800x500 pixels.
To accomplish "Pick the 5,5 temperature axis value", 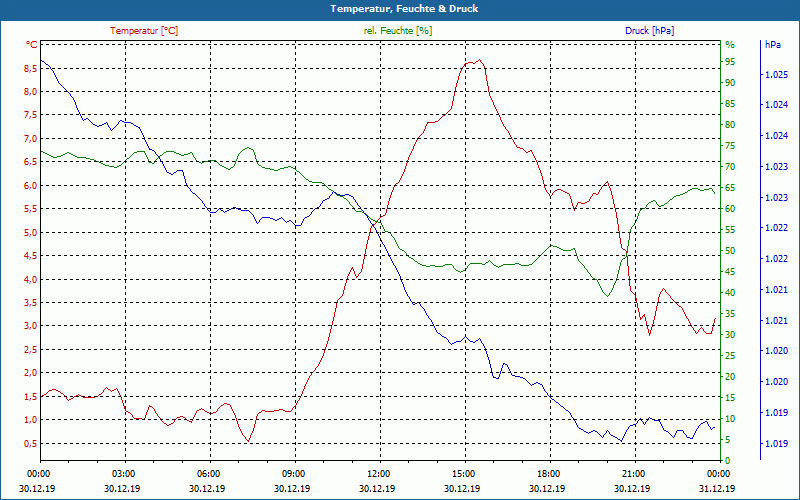I will click(31, 209).
